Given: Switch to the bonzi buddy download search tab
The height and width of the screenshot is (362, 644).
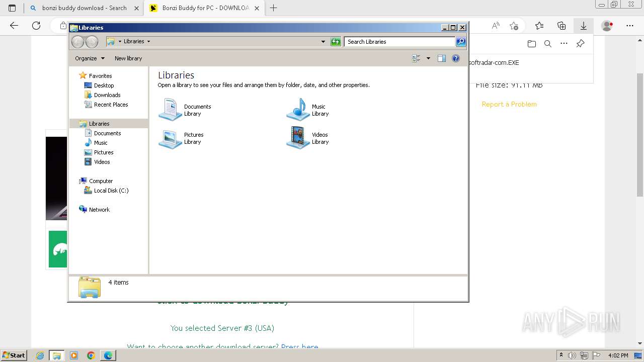Looking at the screenshot, I should (84, 8).
